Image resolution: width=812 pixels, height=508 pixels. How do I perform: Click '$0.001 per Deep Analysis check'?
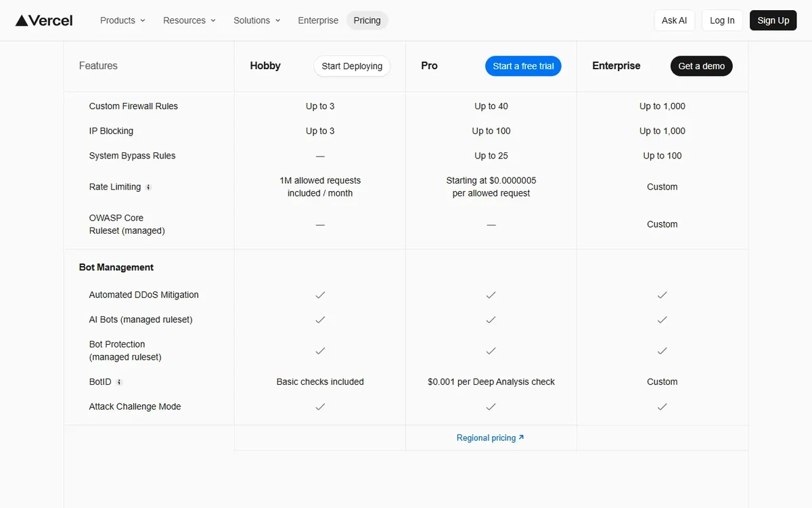491,382
